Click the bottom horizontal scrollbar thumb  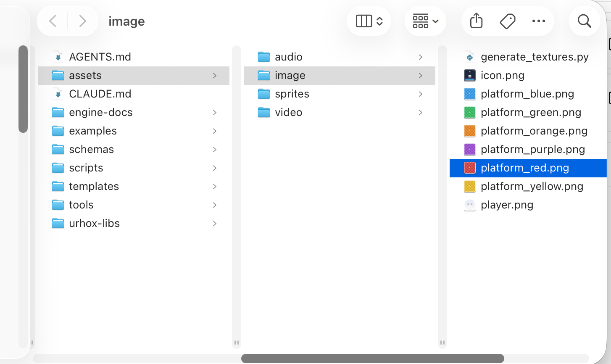pos(373,359)
